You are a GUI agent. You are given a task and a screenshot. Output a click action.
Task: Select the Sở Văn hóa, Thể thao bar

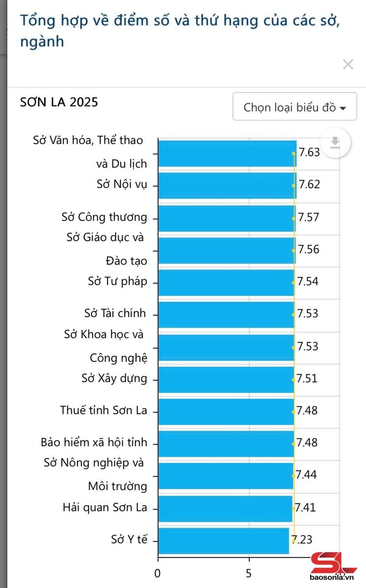point(227,153)
